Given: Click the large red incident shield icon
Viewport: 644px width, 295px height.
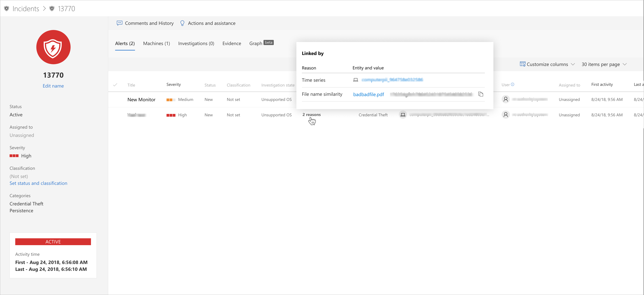Looking at the screenshot, I should pos(53,47).
